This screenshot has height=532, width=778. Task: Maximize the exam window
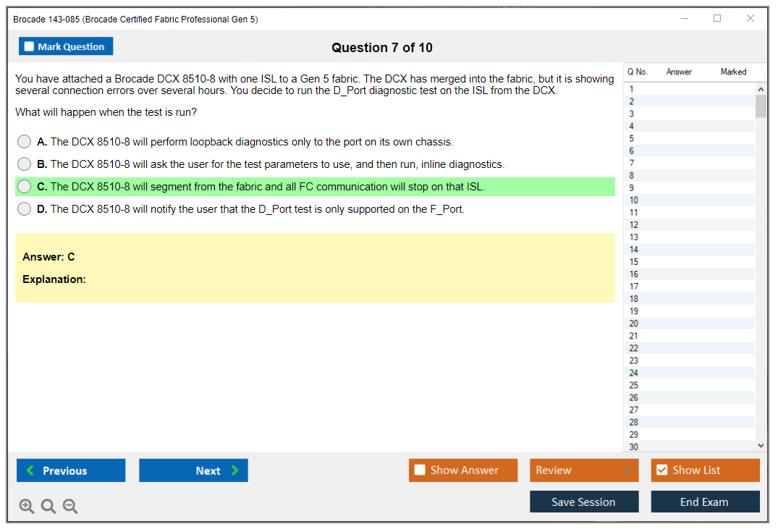(x=717, y=19)
